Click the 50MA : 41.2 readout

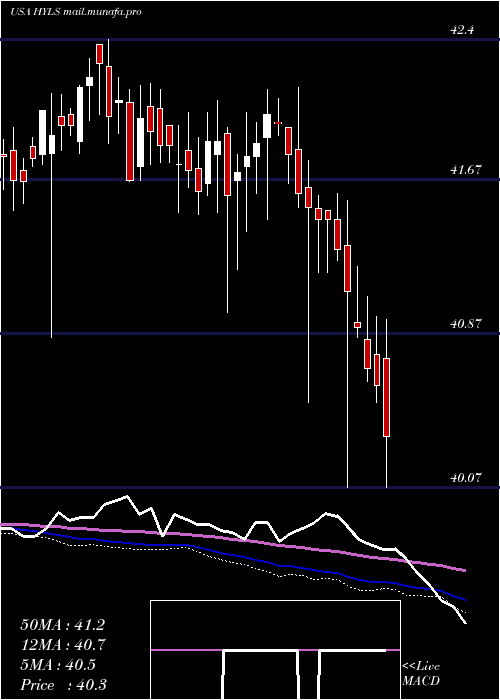tap(63, 625)
